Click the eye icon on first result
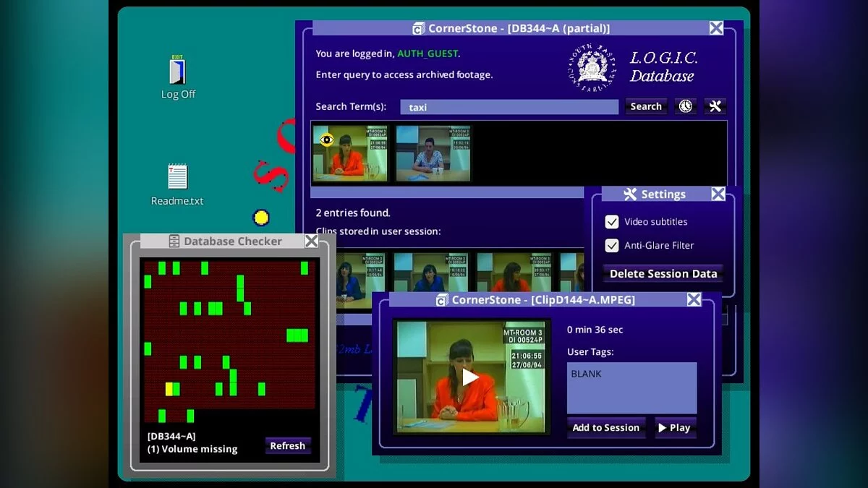Image resolution: width=868 pixels, height=488 pixels. [x=326, y=140]
